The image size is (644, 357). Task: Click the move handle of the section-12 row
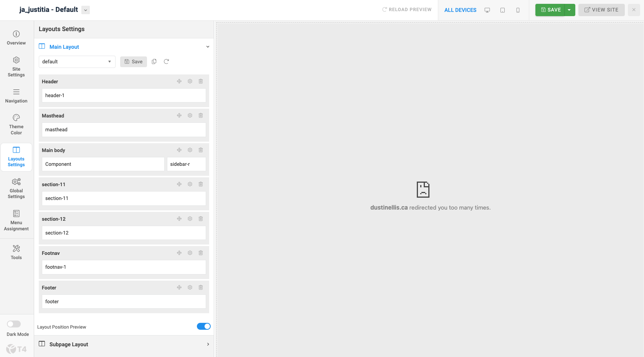tap(179, 219)
